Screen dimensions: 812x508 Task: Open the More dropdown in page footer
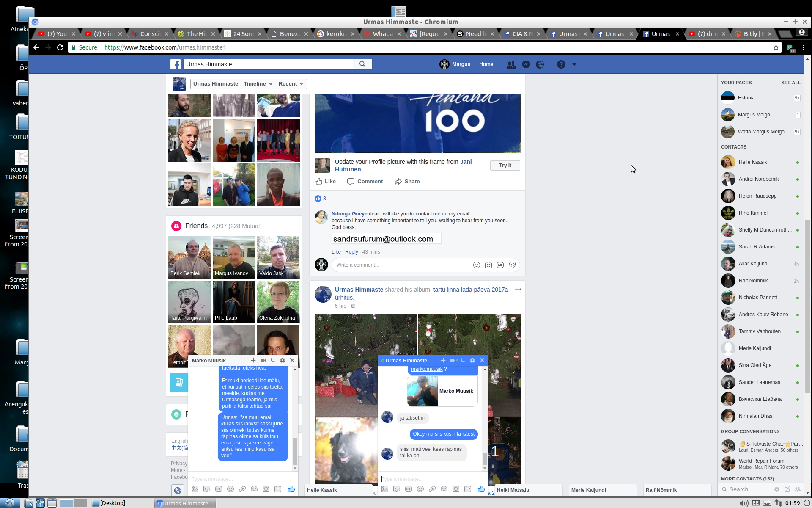(178, 470)
